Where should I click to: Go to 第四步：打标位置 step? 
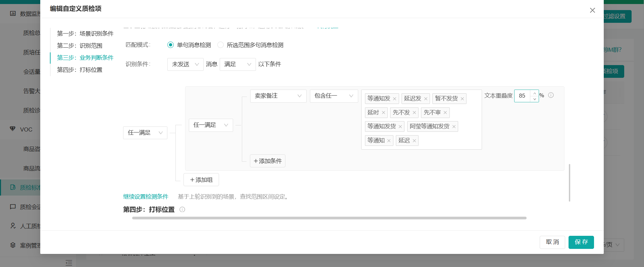[x=79, y=70]
